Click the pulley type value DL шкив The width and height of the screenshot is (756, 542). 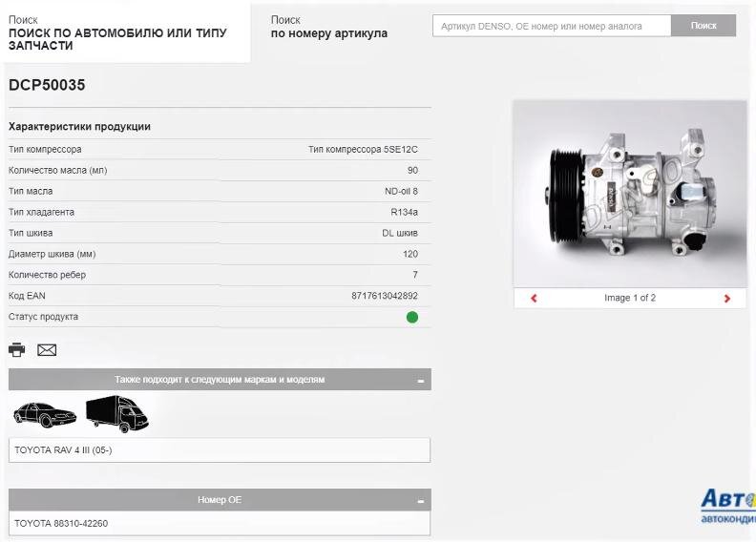[x=400, y=233]
